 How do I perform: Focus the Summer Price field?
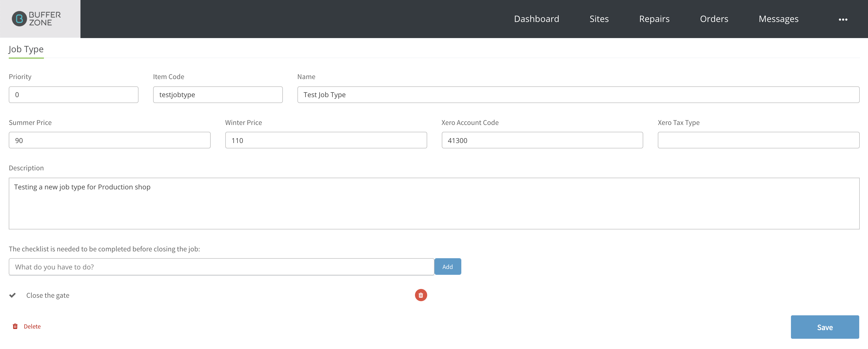click(109, 140)
